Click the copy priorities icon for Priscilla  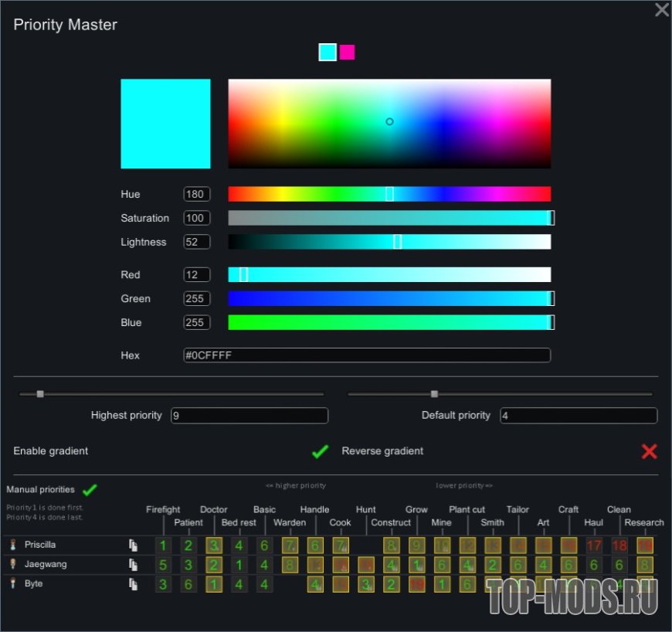tap(134, 545)
